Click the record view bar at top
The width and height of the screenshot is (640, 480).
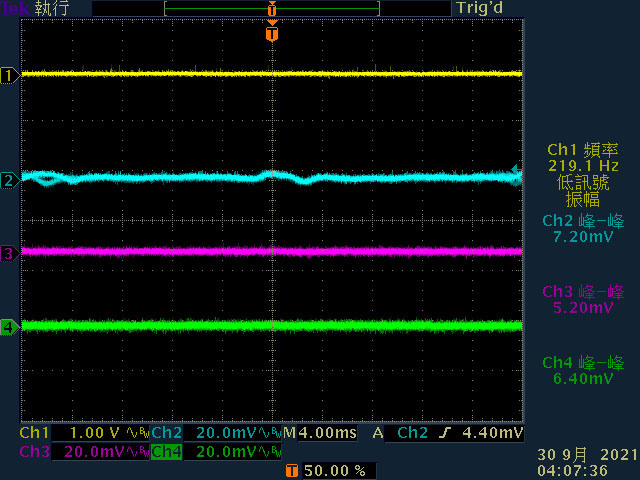(272, 8)
